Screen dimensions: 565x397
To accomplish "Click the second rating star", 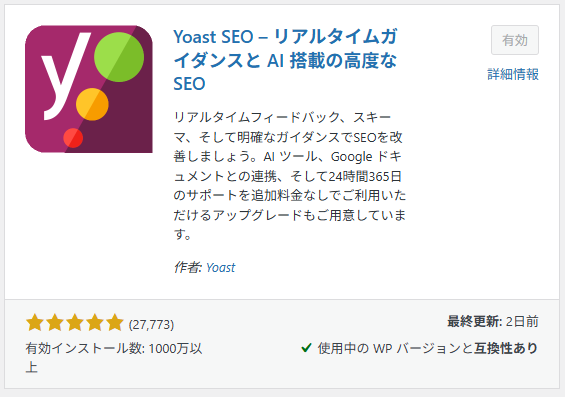I will [x=55, y=322].
